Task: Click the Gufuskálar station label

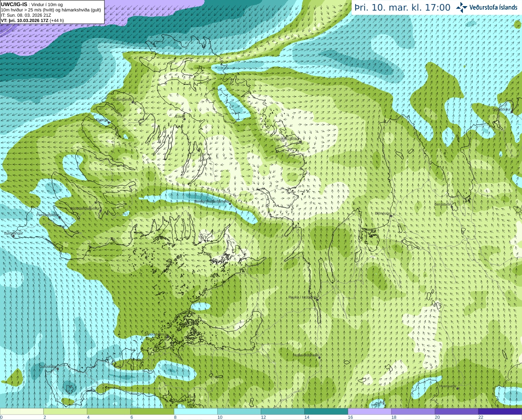Action: pyautogui.click(x=48, y=366)
